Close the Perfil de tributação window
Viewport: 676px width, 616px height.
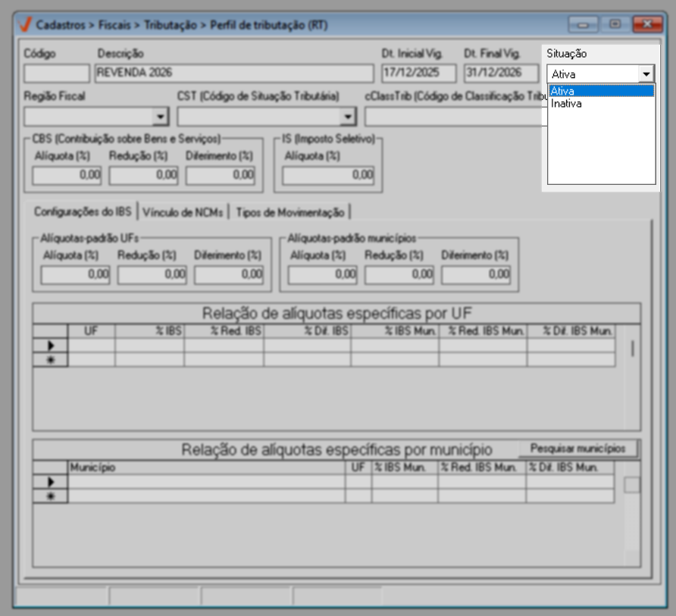click(x=647, y=24)
